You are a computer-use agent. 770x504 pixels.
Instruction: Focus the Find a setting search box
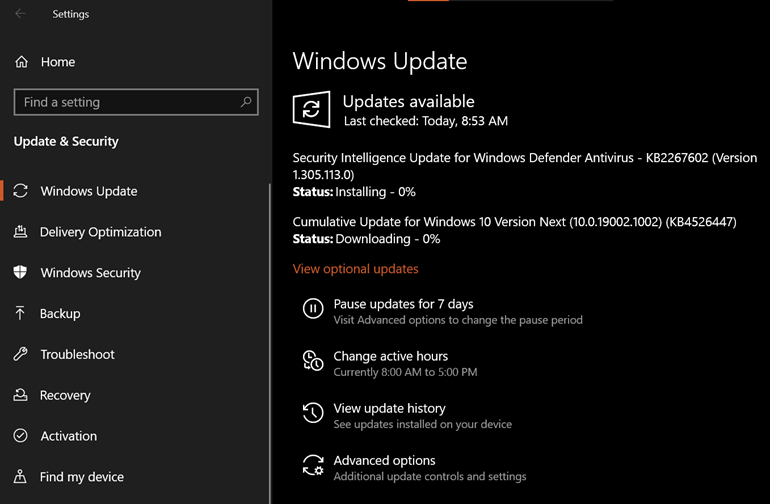click(x=136, y=102)
